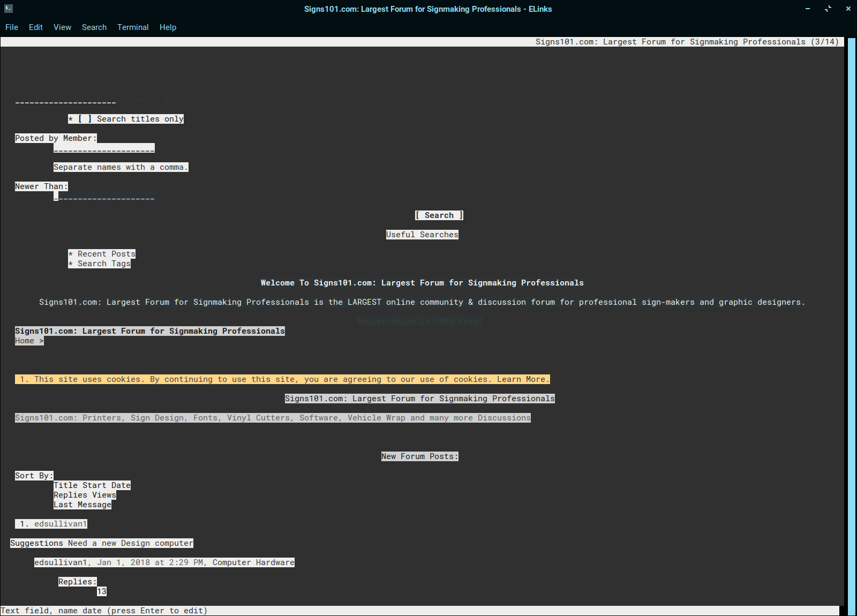Click the Separate names with a comma hint
This screenshot has height=616, width=857.
121,167
